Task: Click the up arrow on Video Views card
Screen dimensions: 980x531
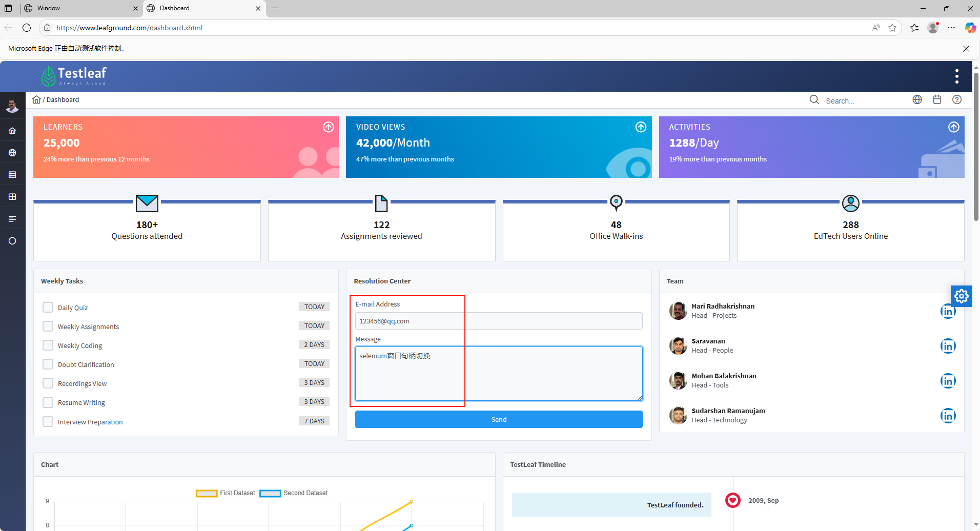Action: (x=641, y=127)
